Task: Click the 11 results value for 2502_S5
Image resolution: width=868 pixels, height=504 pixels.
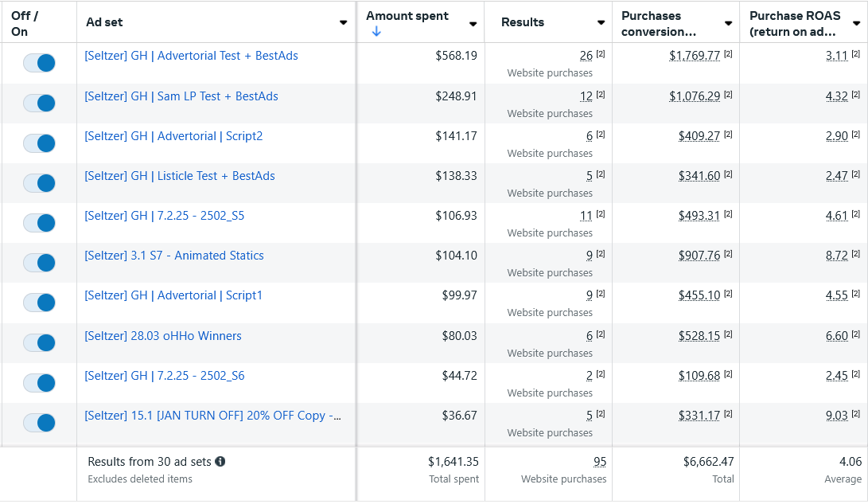Action: click(586, 216)
